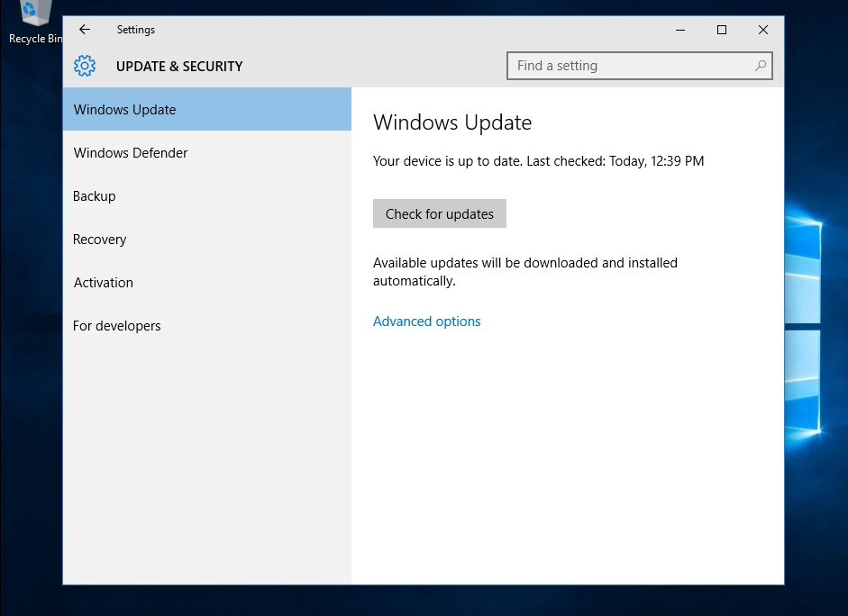Viewport: 848px width, 616px height.
Task: Click the UPDATE & SECURITY header title
Action: pos(179,67)
